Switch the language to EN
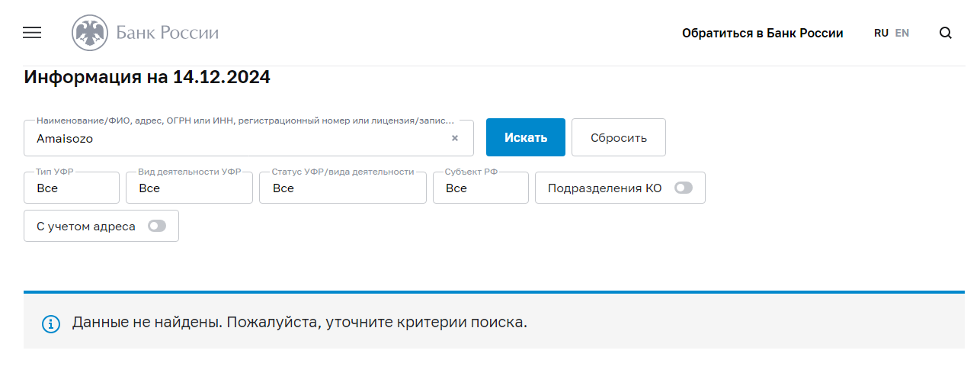This screenshot has width=980, height=389. point(902,34)
